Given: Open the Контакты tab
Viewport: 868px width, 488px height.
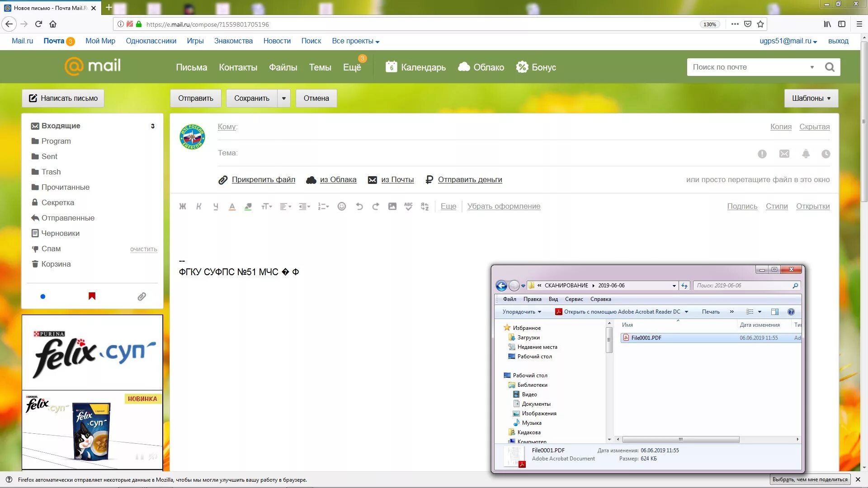Looking at the screenshot, I should tap(238, 67).
